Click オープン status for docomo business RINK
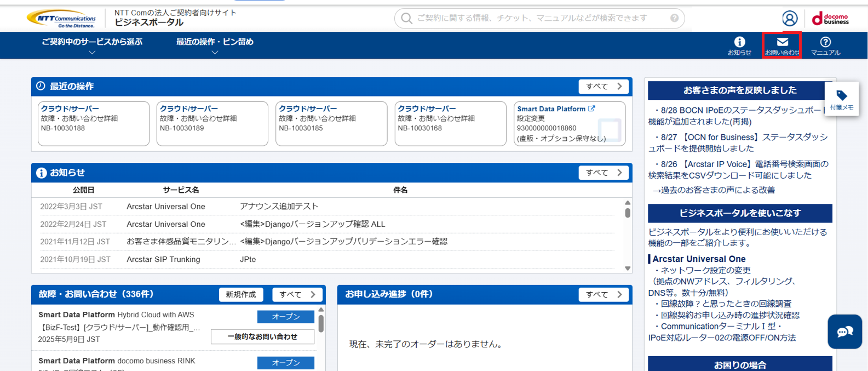Image resolution: width=868 pixels, height=371 pixels. point(286,363)
